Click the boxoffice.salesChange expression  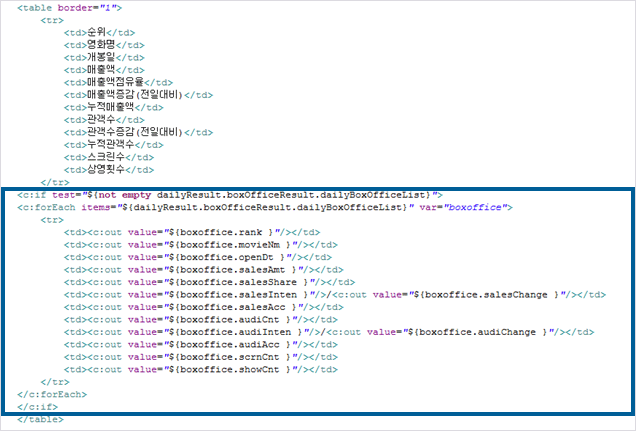pos(487,295)
